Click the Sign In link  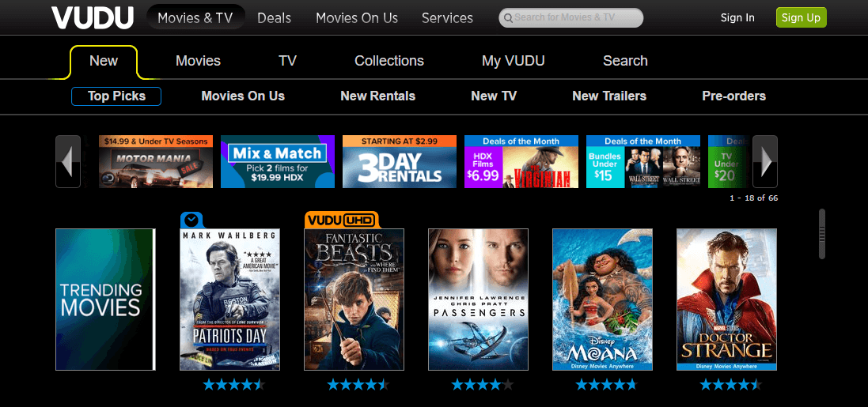pos(737,17)
